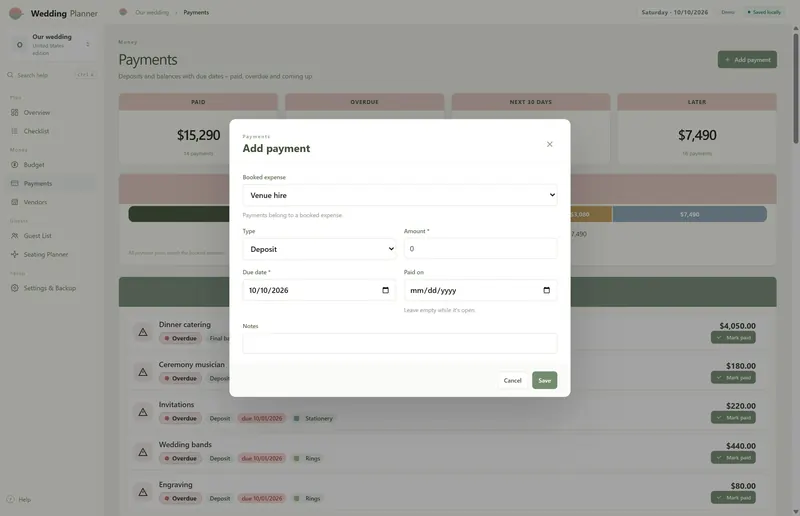Image resolution: width=800 pixels, height=516 pixels.
Task: Mark Invitations payment as paid
Action: [x=733, y=417]
